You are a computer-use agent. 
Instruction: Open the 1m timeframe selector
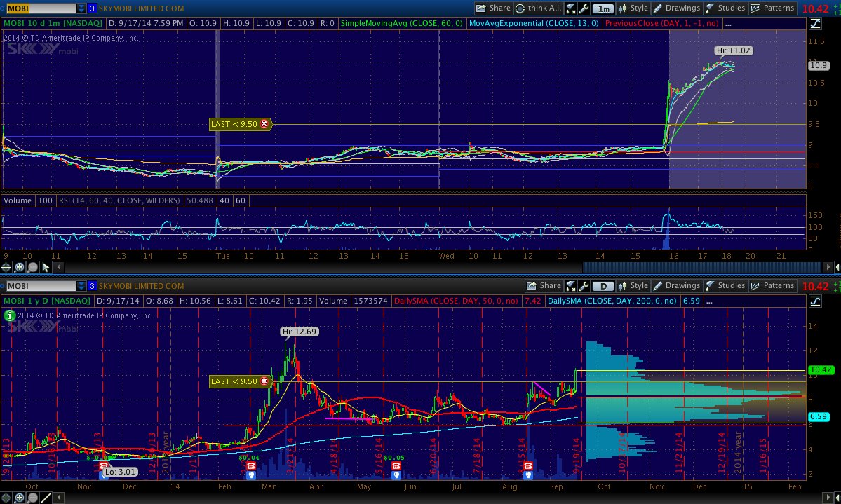pyautogui.click(x=603, y=9)
